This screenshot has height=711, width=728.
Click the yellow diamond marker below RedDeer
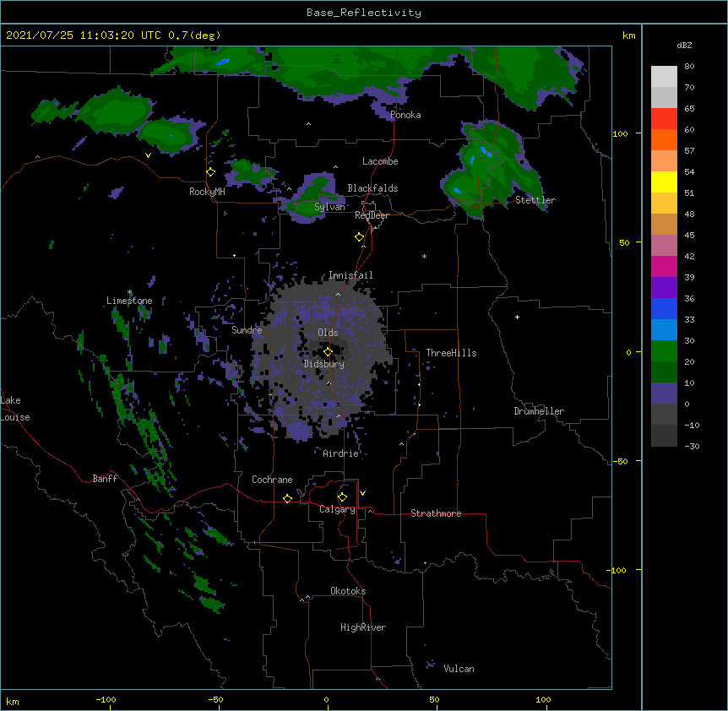tap(359, 237)
